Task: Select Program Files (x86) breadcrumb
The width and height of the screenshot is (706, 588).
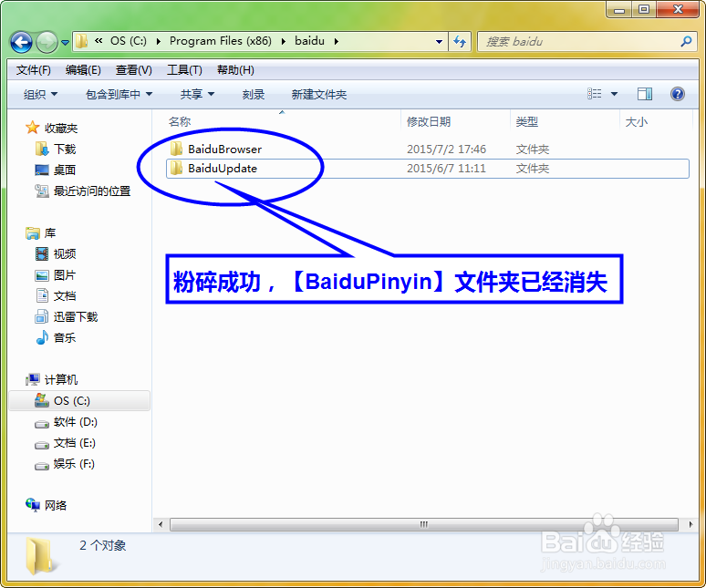Action: (220, 41)
